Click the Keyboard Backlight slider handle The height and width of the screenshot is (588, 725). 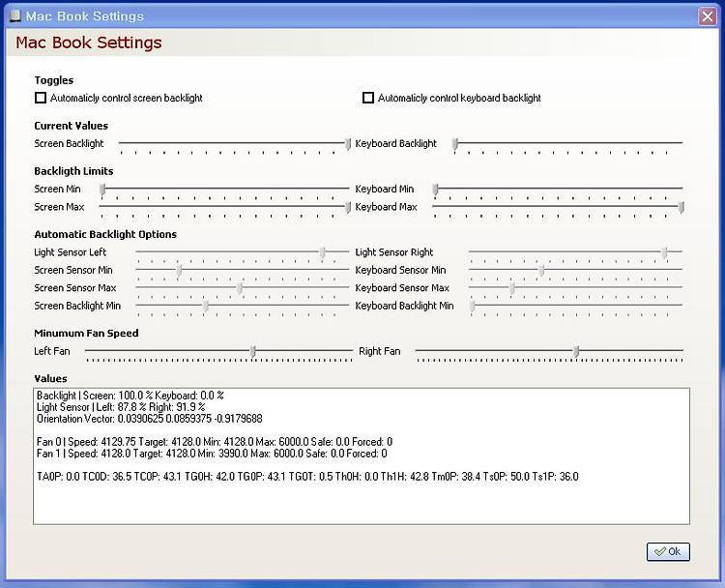pyautogui.click(x=455, y=144)
